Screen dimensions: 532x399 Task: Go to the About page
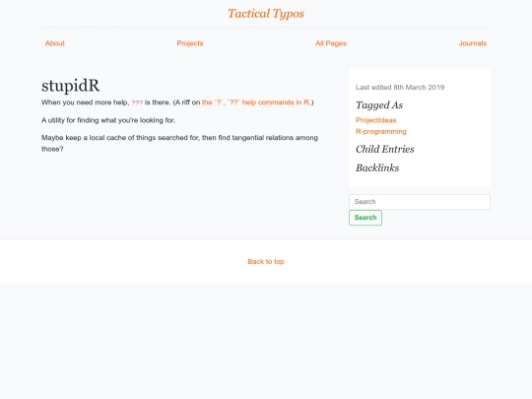pyautogui.click(x=54, y=43)
